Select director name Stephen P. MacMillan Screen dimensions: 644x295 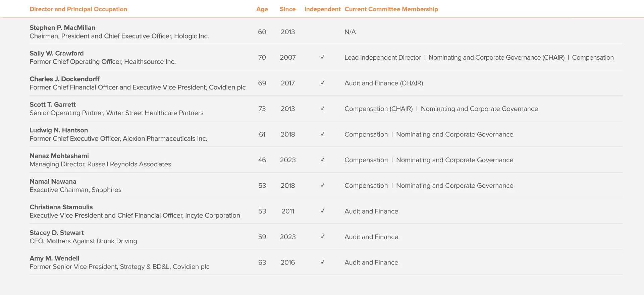(x=62, y=27)
